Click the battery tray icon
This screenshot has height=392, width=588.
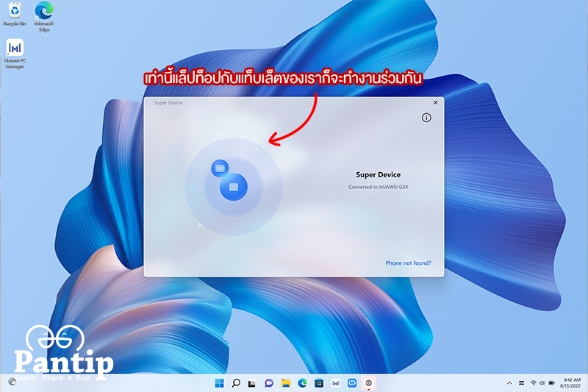[552, 383]
